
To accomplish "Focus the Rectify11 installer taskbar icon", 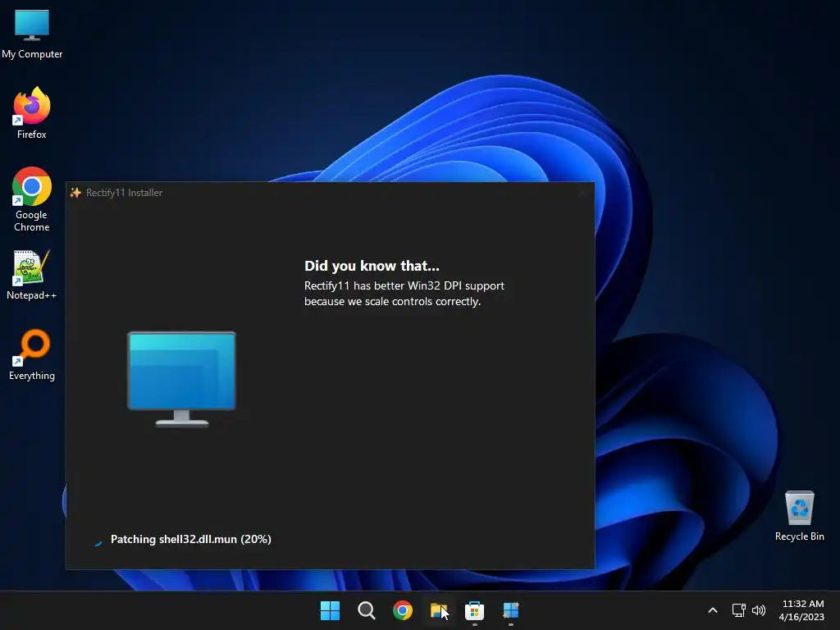I will pos(510,610).
